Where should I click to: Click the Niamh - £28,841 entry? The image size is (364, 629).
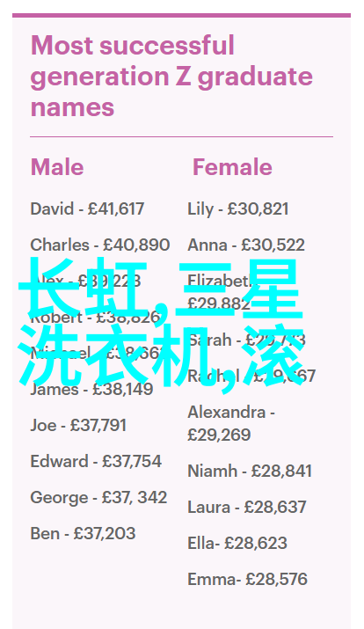pos(250,471)
